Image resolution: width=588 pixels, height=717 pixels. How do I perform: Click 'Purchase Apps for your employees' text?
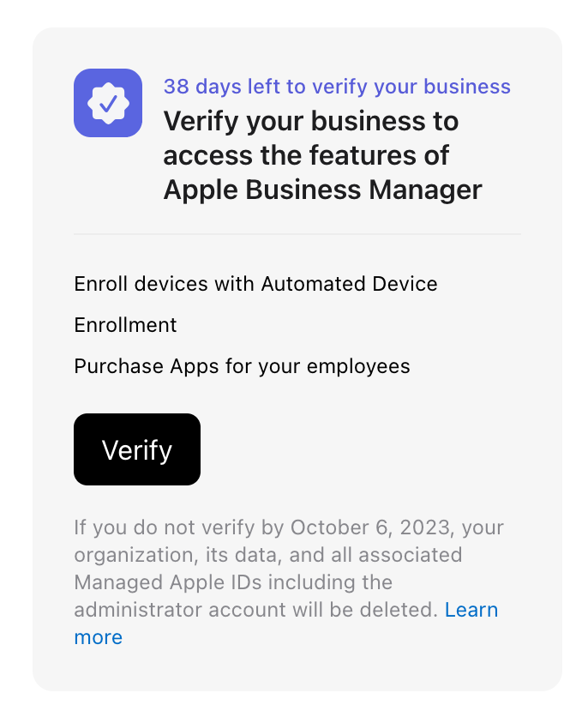click(242, 366)
